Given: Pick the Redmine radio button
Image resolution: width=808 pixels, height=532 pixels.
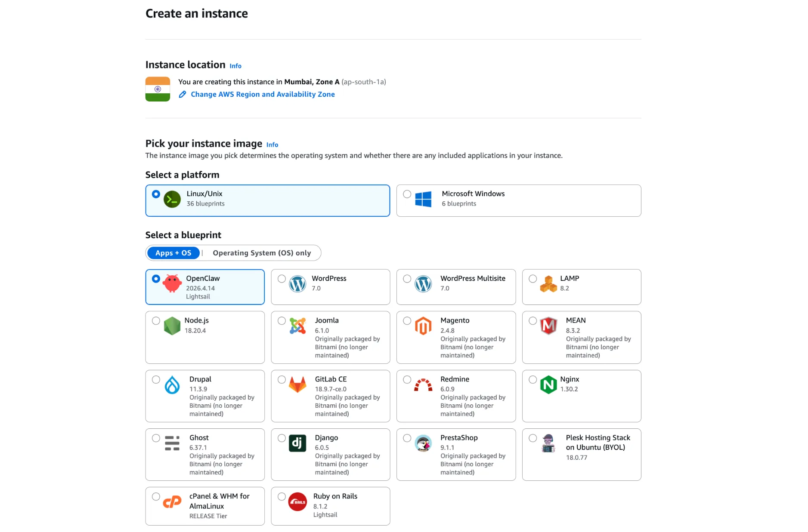Looking at the screenshot, I should [407, 379].
